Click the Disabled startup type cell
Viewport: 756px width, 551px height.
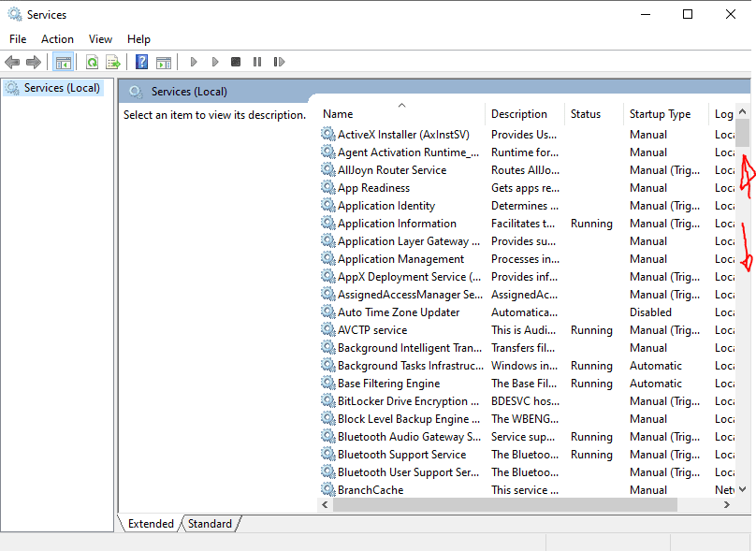pyautogui.click(x=650, y=312)
